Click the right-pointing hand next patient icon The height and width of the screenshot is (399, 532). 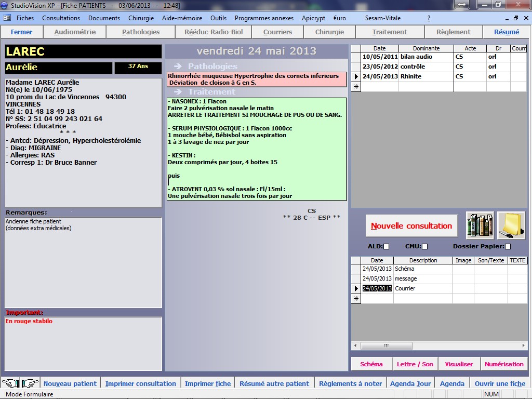click(30, 383)
